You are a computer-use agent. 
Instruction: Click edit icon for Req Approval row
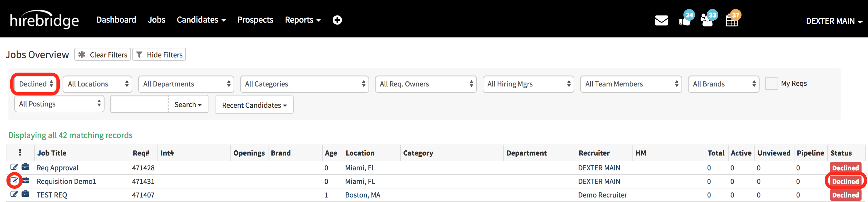point(14,167)
